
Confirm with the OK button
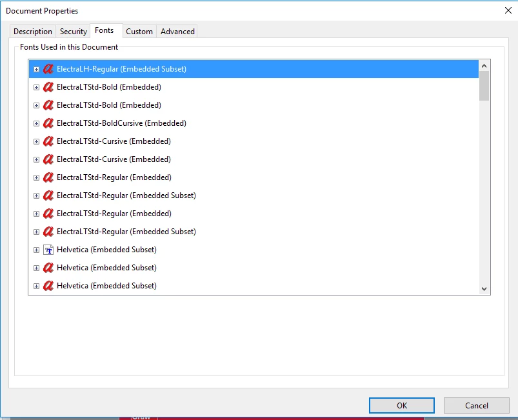coord(402,405)
